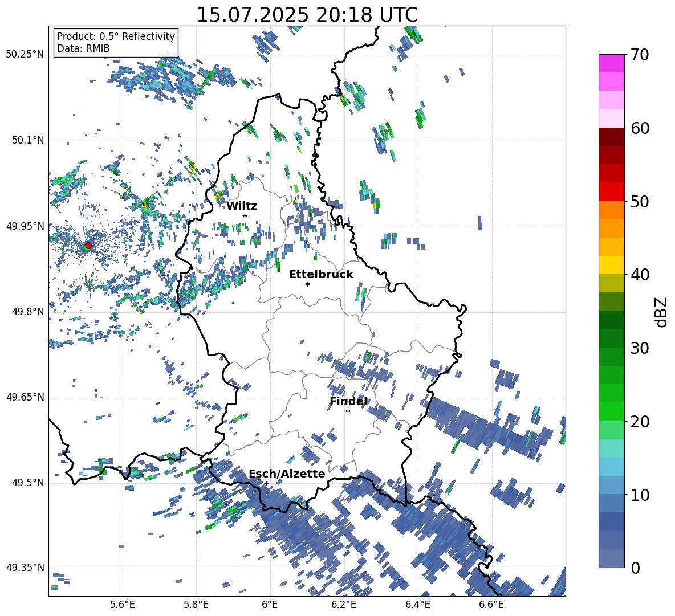Click the bright red colorbar segment above 50
675x616 pixels.
coord(611,191)
